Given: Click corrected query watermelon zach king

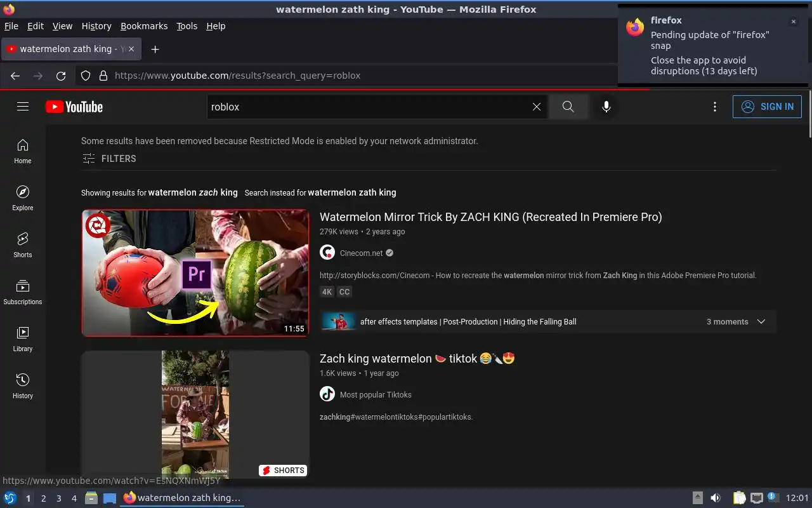Looking at the screenshot, I should 193,192.
